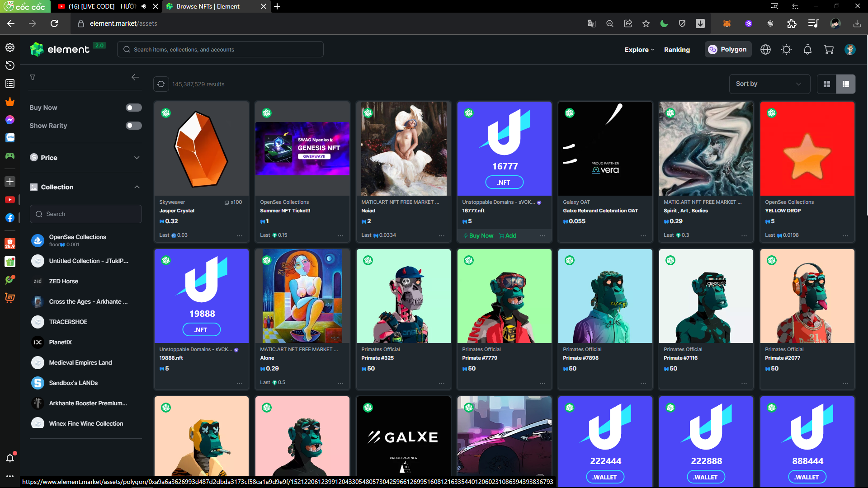Select the Browse NFTs Element tab
The image size is (868, 488).
click(x=208, y=6)
